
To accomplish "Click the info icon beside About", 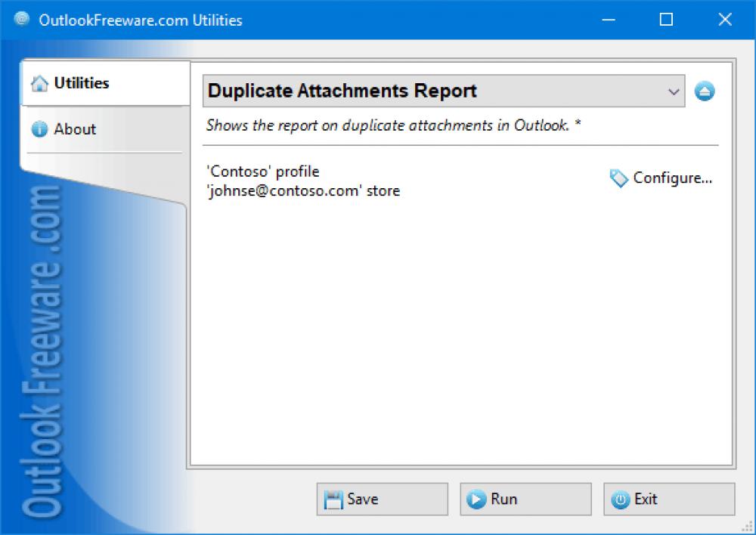I will pyautogui.click(x=39, y=129).
